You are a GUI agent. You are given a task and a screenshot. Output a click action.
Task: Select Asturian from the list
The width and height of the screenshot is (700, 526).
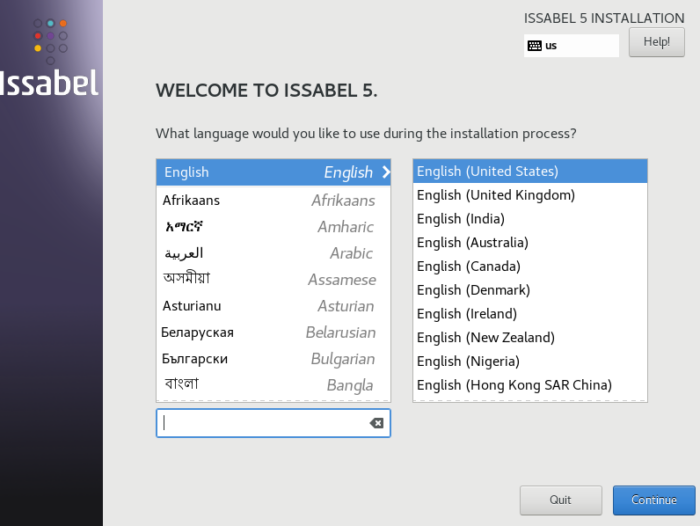click(272, 306)
